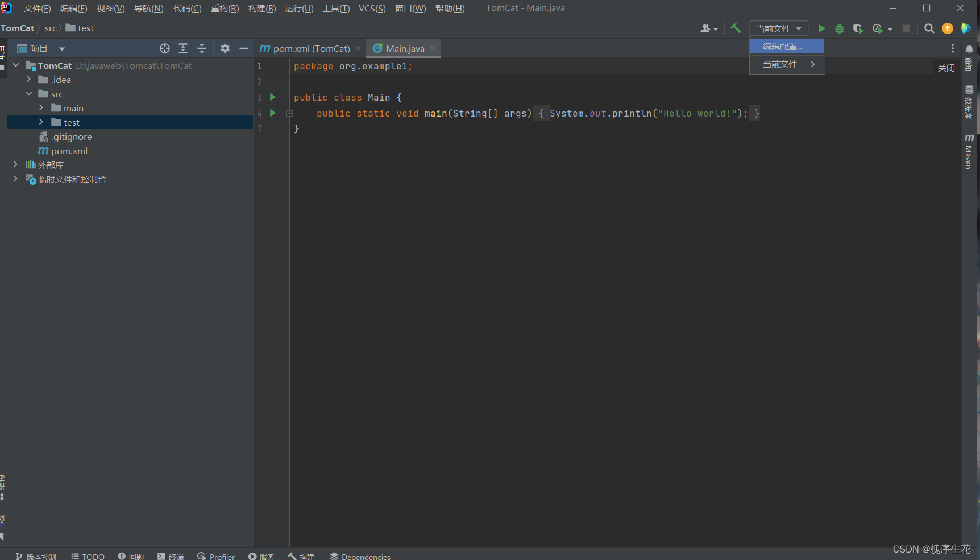This screenshot has height=560, width=980.
Task: Expand the main folder
Action: pos(41,108)
